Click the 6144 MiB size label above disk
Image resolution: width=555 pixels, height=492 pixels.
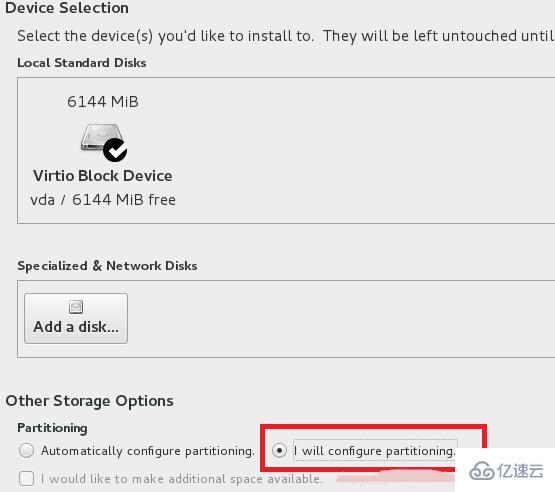103,102
